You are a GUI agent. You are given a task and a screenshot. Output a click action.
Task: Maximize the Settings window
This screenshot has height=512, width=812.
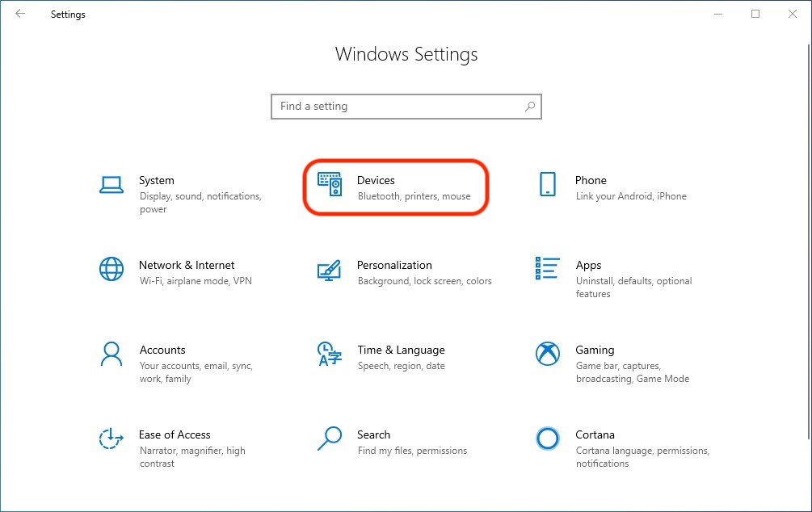755,14
